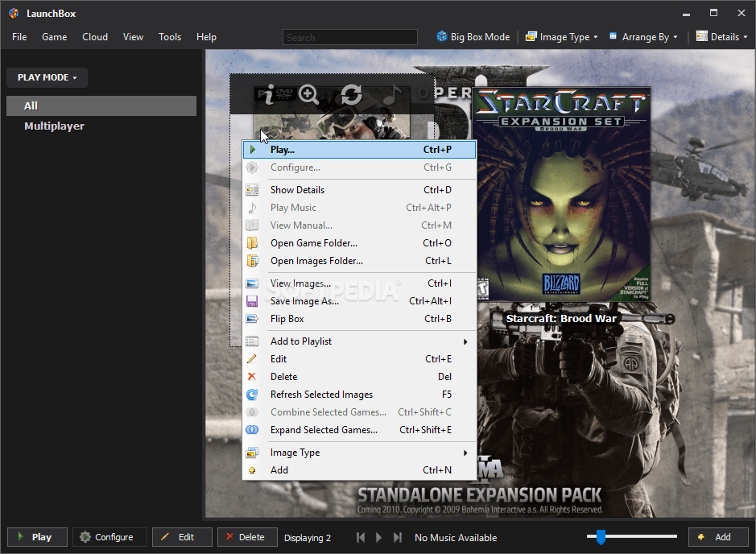Click the Open Images Folder icon

252,261
